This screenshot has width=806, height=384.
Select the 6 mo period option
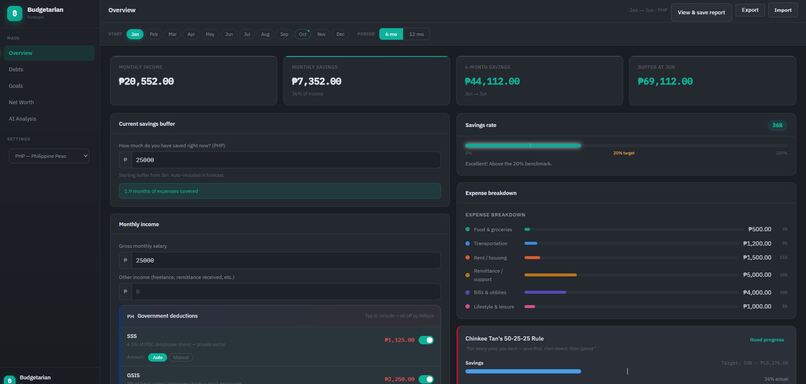391,34
